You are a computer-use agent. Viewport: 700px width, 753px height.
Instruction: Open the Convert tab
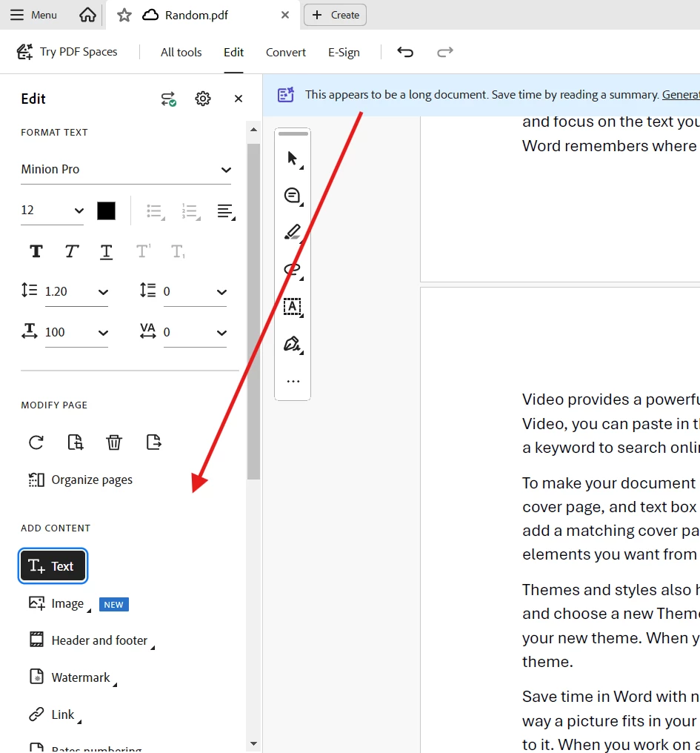(286, 53)
